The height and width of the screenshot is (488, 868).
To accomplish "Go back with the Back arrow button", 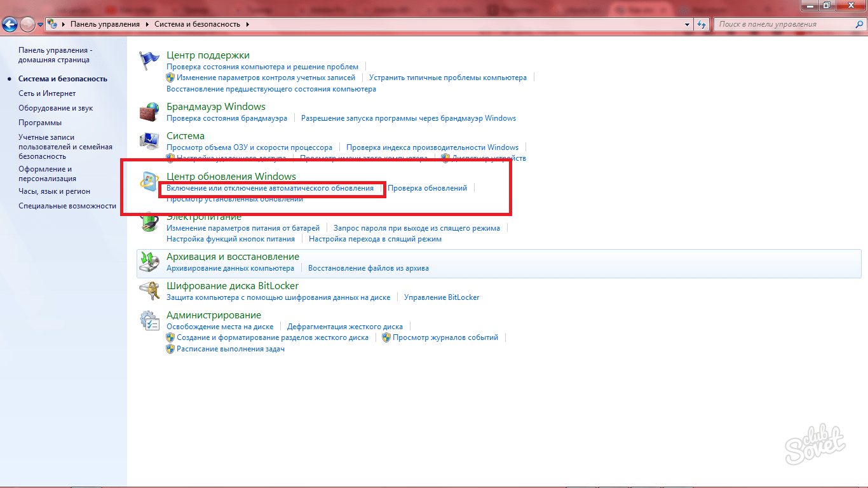I will tap(10, 24).
